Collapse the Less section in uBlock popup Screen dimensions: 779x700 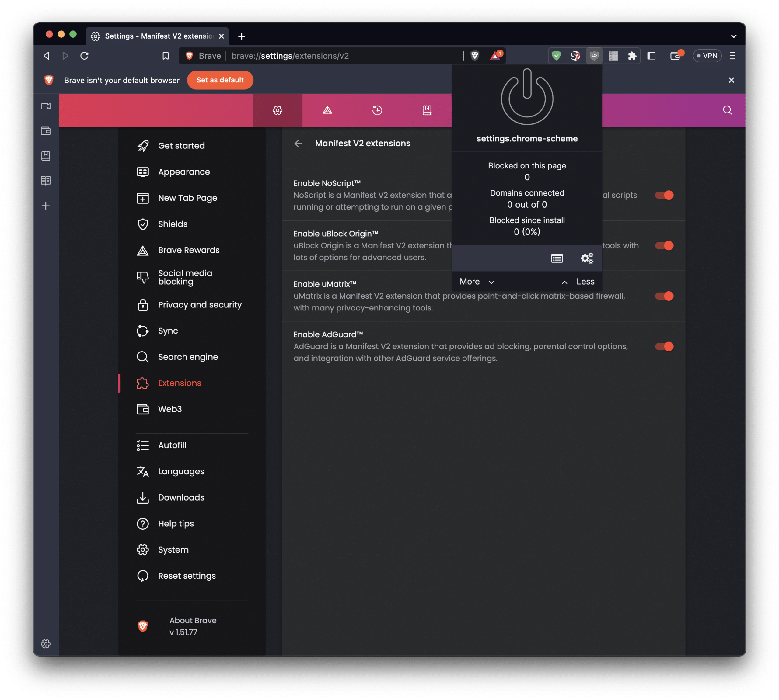click(x=577, y=282)
